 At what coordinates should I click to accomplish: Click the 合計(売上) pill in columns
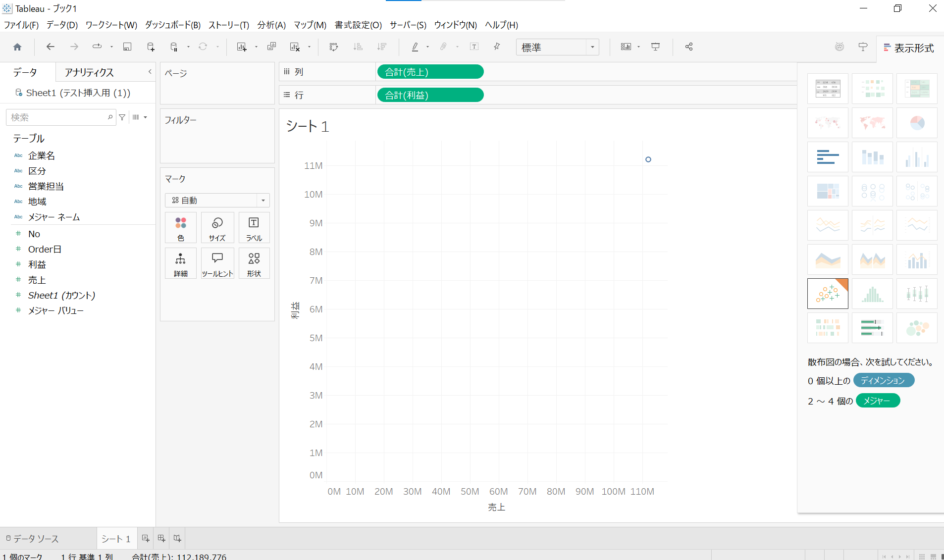(430, 72)
